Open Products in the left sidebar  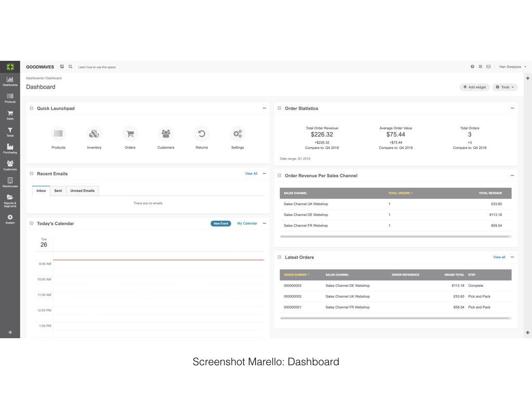tap(10, 98)
